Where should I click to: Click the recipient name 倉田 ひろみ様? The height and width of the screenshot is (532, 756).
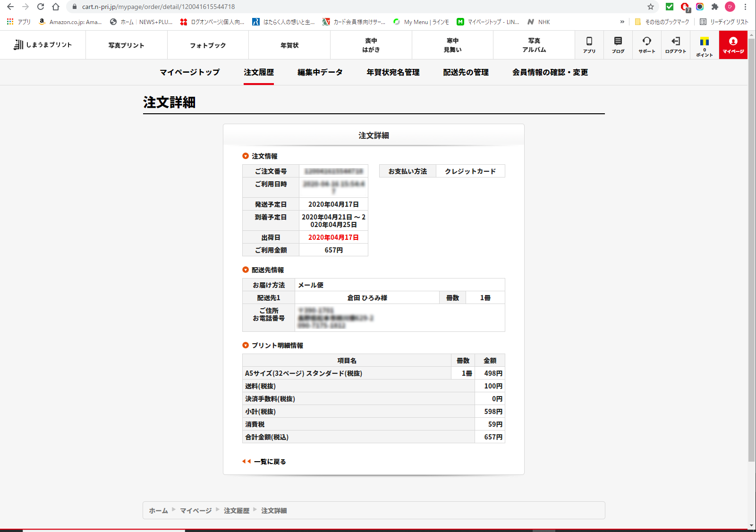tap(367, 298)
